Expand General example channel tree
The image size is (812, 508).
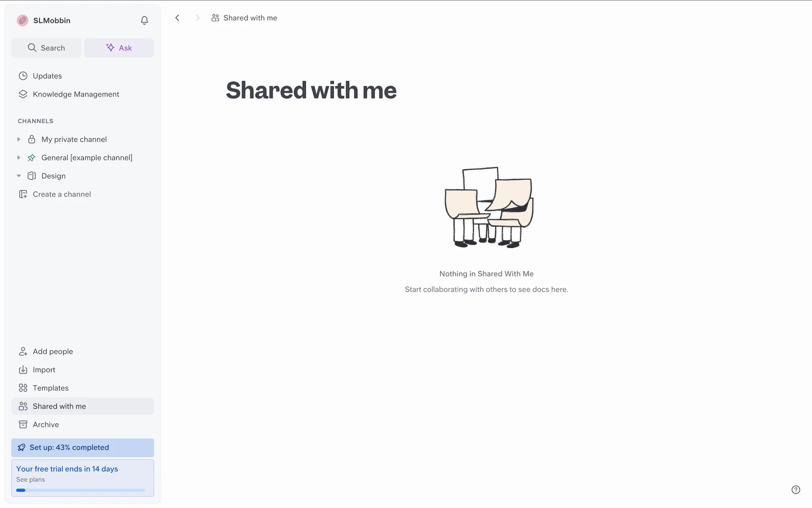(19, 157)
